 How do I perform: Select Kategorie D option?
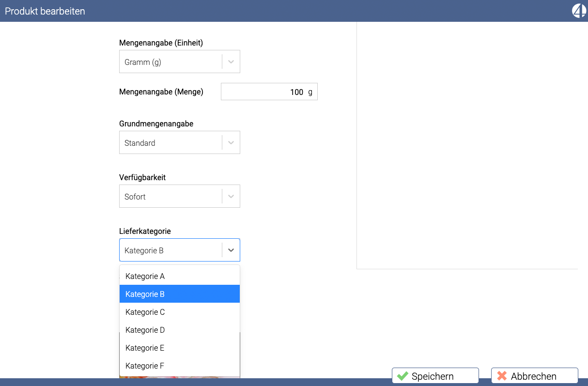pyautogui.click(x=180, y=330)
